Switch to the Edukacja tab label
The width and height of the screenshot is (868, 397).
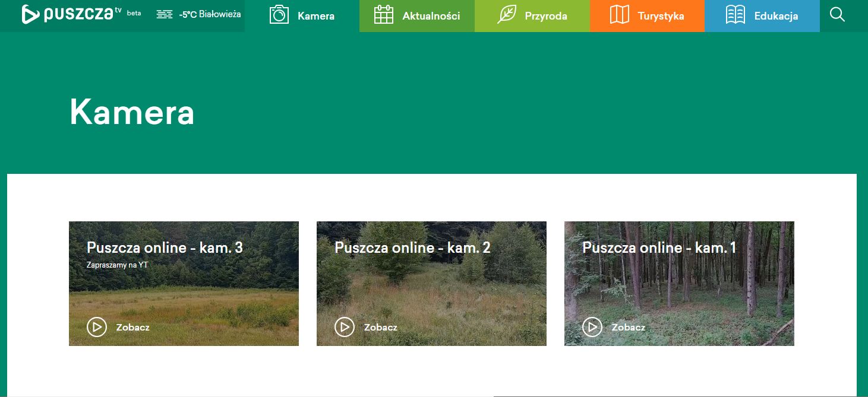click(x=776, y=16)
